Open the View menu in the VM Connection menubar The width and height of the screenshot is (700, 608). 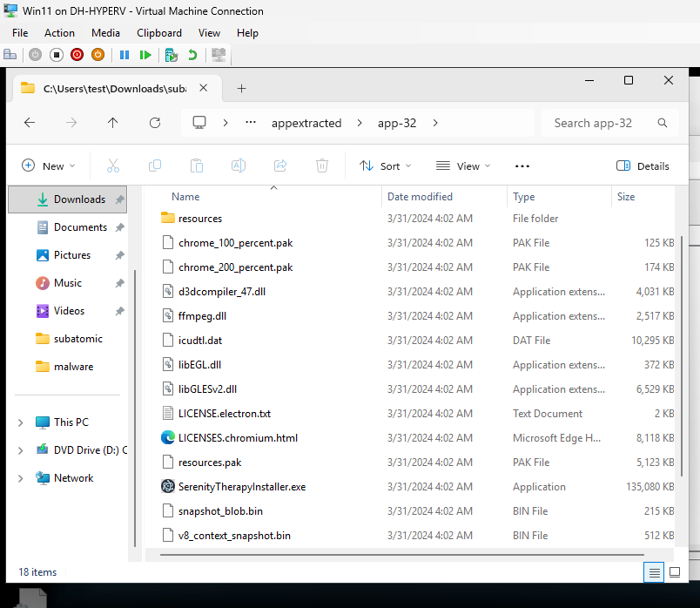(209, 33)
